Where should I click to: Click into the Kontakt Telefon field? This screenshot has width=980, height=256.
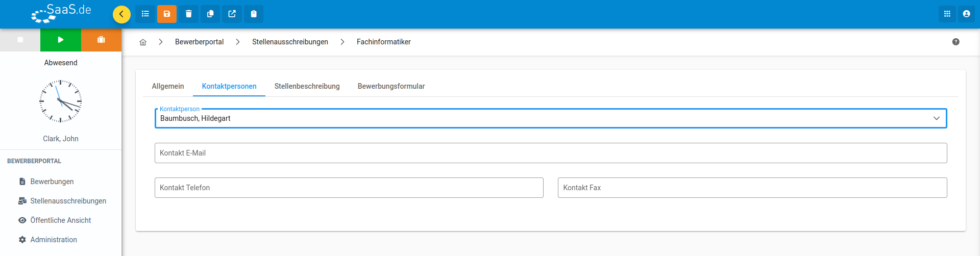349,188
